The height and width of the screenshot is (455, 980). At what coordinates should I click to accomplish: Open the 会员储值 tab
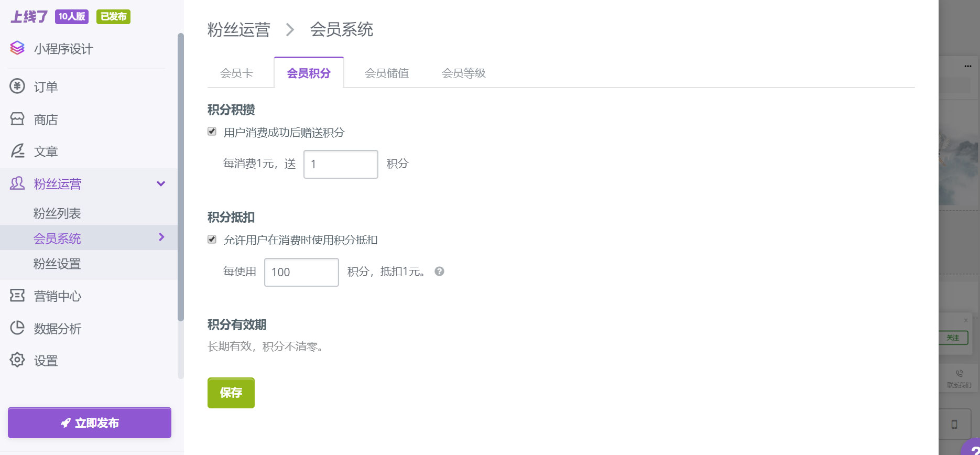click(x=387, y=73)
